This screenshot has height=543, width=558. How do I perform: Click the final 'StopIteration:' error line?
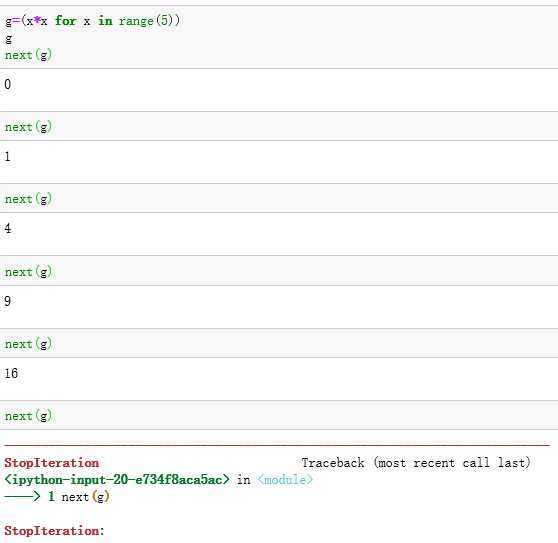(54, 531)
